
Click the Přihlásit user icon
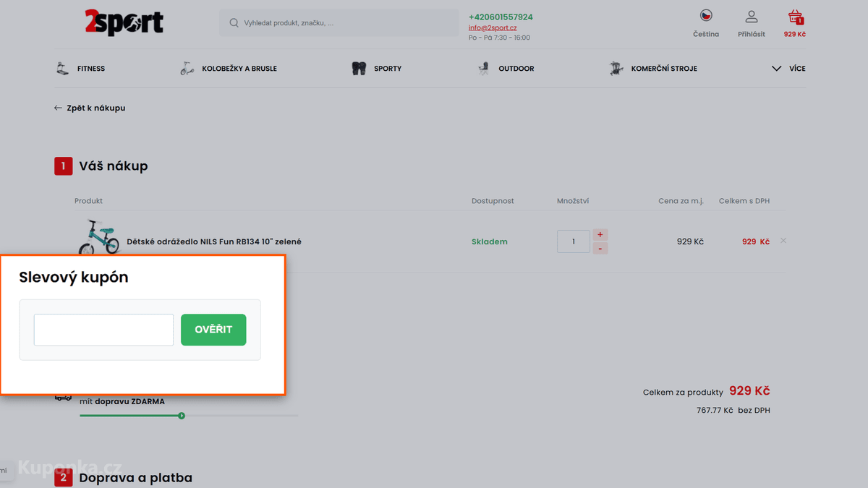pos(752,16)
